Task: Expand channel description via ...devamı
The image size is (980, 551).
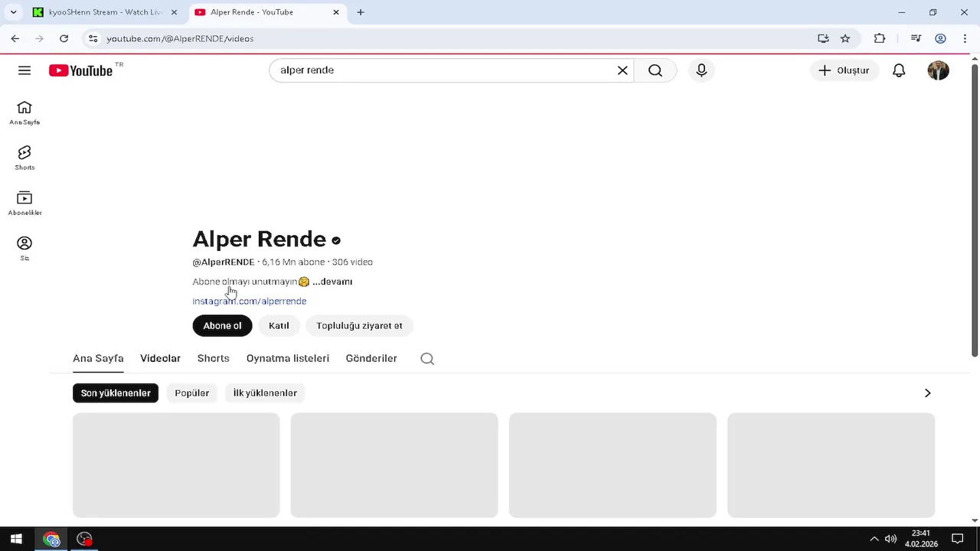Action: click(x=332, y=282)
